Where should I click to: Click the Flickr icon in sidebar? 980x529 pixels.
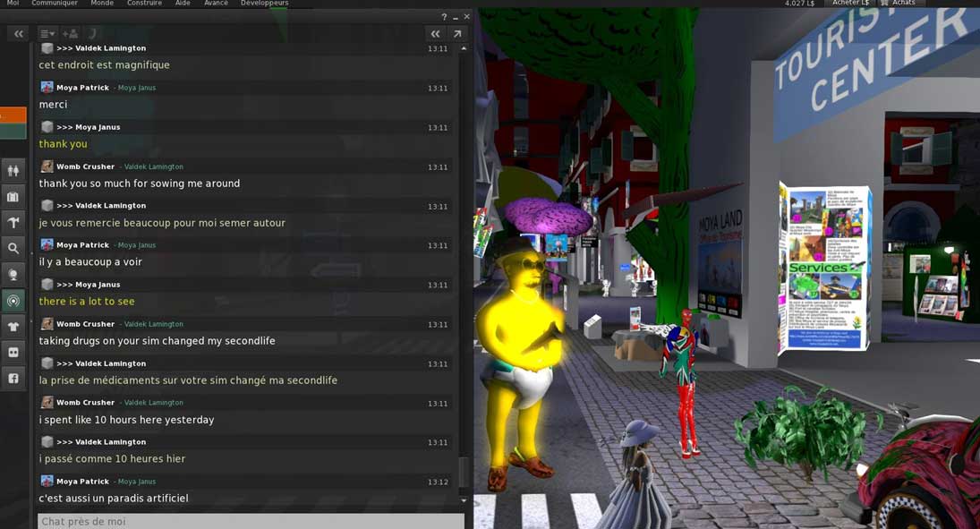(x=13, y=353)
